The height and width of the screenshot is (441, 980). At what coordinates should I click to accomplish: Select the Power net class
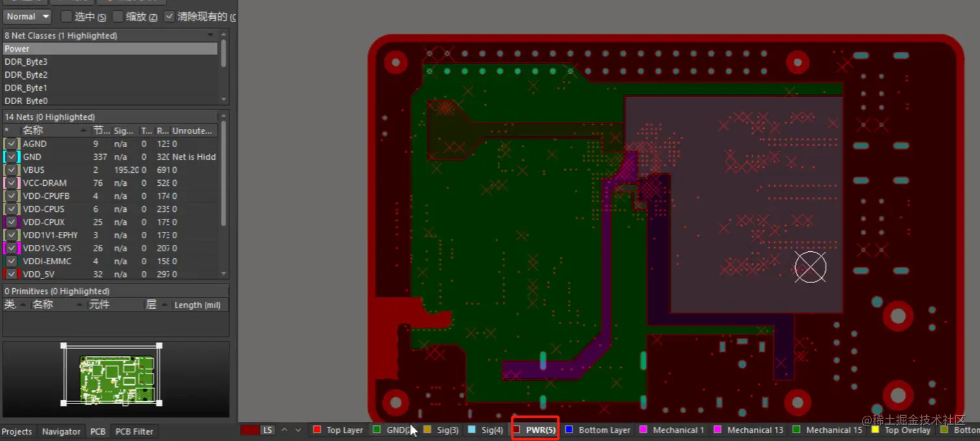[x=110, y=49]
